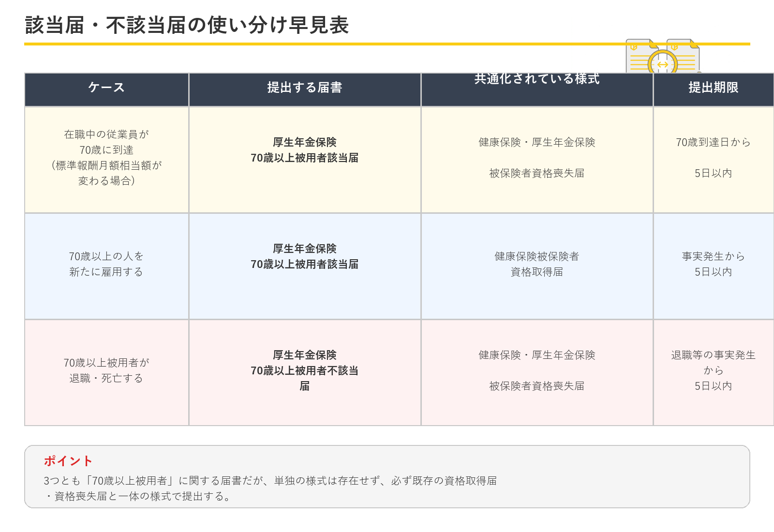Click the red ポイント heading
Screen dimensions: 774x532
point(68,461)
